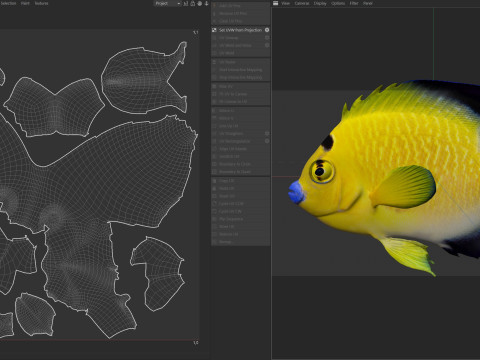Open the viewport Filter menu
The width and height of the screenshot is (480, 360).
tap(354, 3)
